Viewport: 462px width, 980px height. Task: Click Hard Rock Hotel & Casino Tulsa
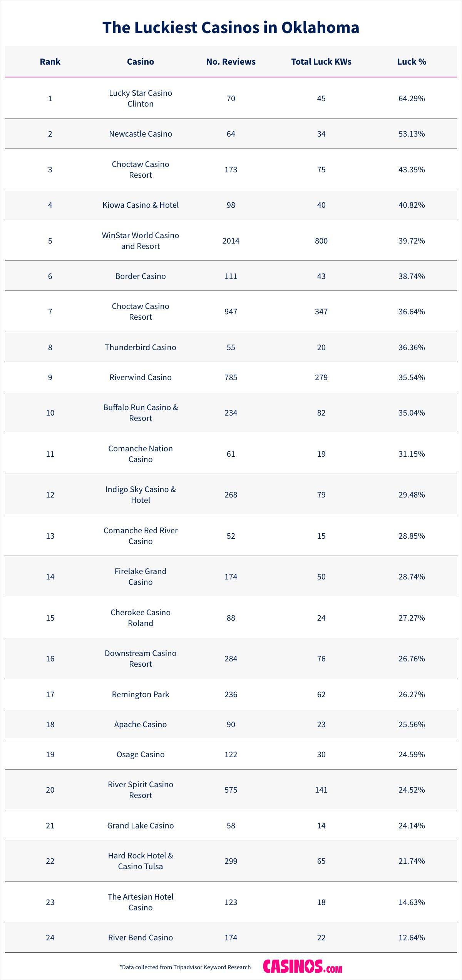pos(141,861)
